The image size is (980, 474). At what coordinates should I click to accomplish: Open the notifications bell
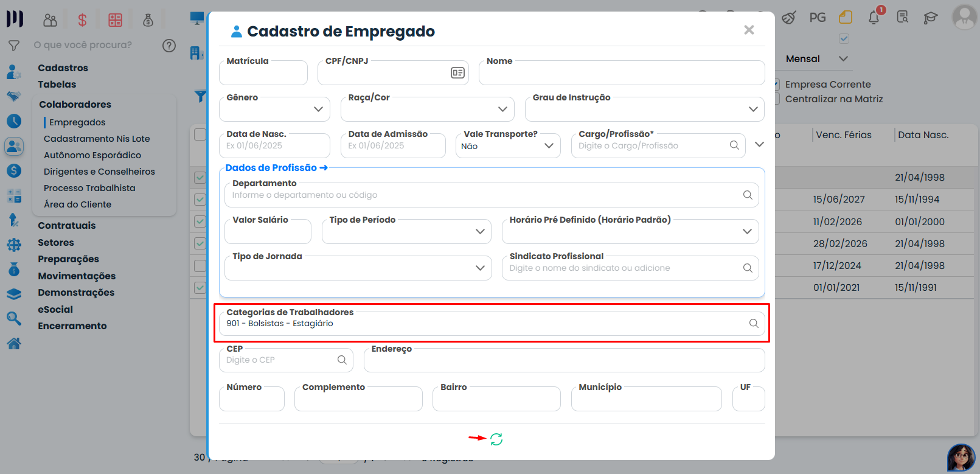(874, 17)
